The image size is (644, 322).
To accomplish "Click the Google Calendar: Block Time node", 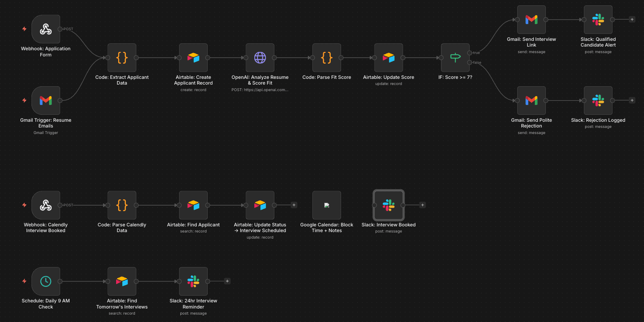I will pyautogui.click(x=327, y=206).
